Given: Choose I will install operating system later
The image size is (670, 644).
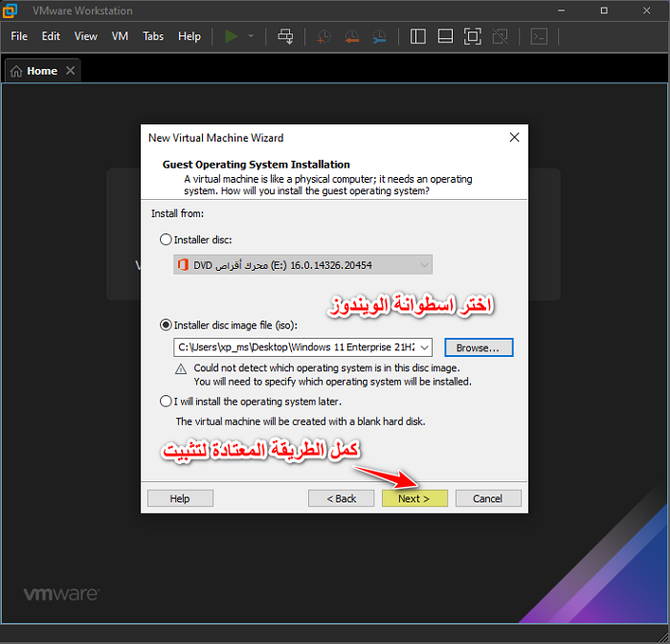Looking at the screenshot, I should click(166, 402).
